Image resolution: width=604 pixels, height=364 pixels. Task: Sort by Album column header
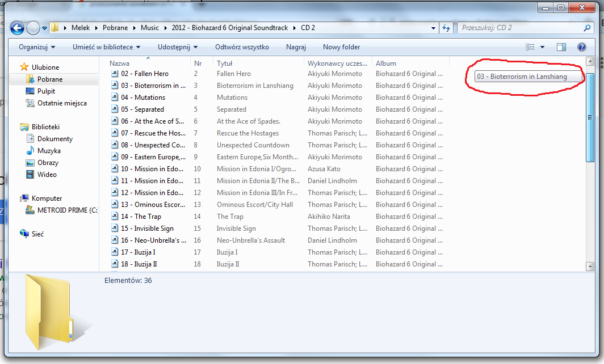(x=386, y=64)
